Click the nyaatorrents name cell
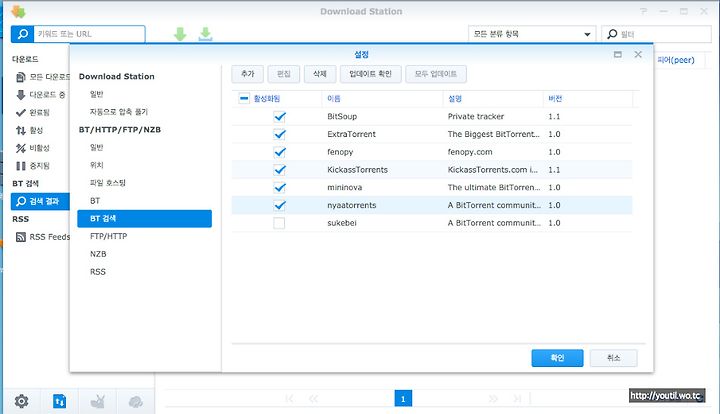Image resolution: width=720 pixels, height=414 pixels. pyautogui.click(x=352, y=205)
